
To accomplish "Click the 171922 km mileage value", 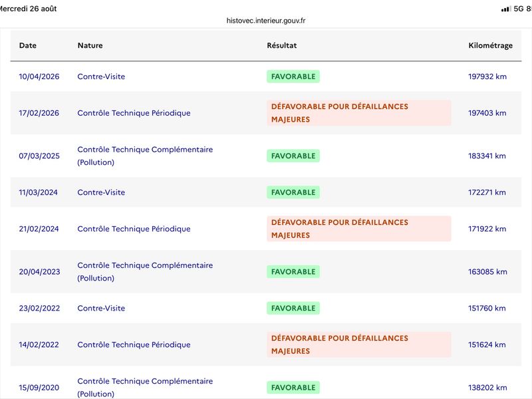I will 487,229.
